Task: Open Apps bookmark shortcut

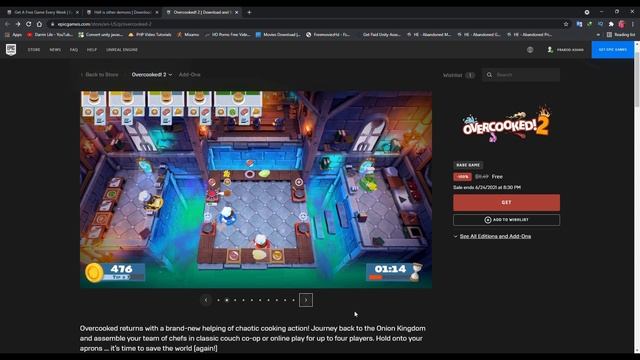Action: 13,35
